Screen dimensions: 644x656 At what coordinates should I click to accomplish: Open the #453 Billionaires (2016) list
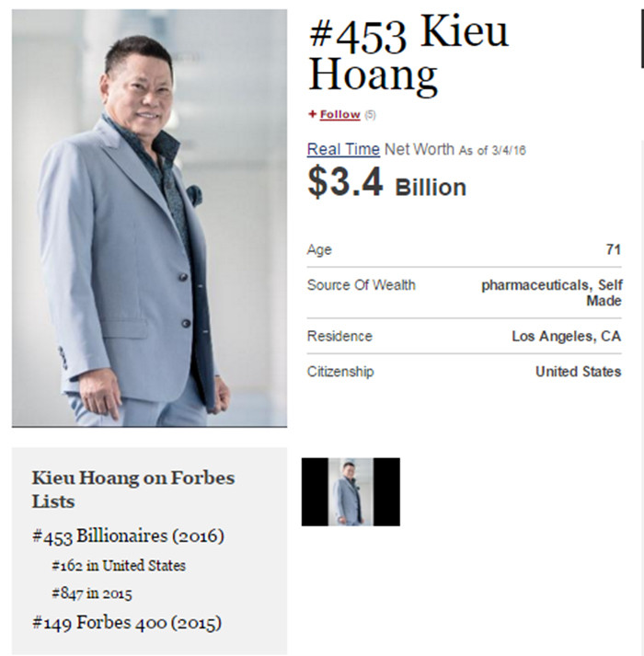[x=128, y=536]
